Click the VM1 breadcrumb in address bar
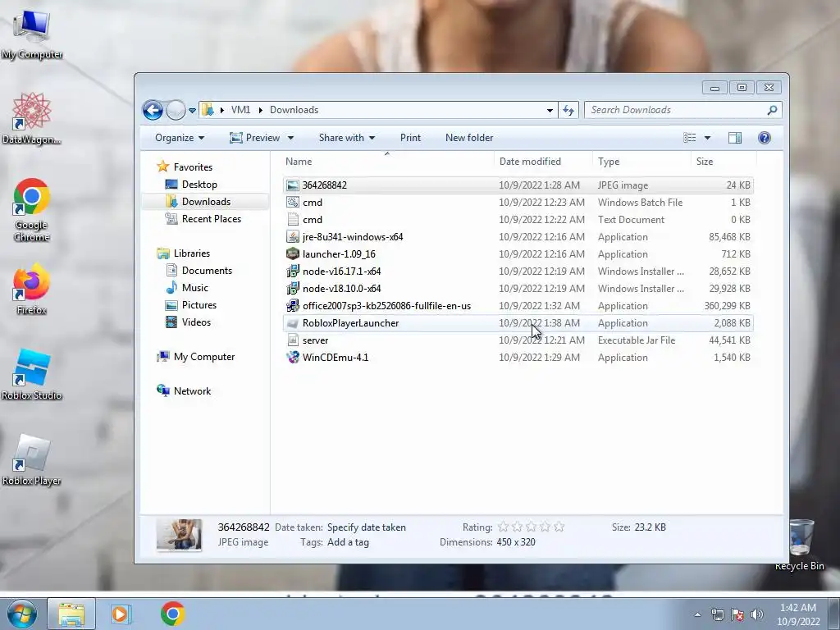Screen dimensions: 840x630 (x=240, y=110)
